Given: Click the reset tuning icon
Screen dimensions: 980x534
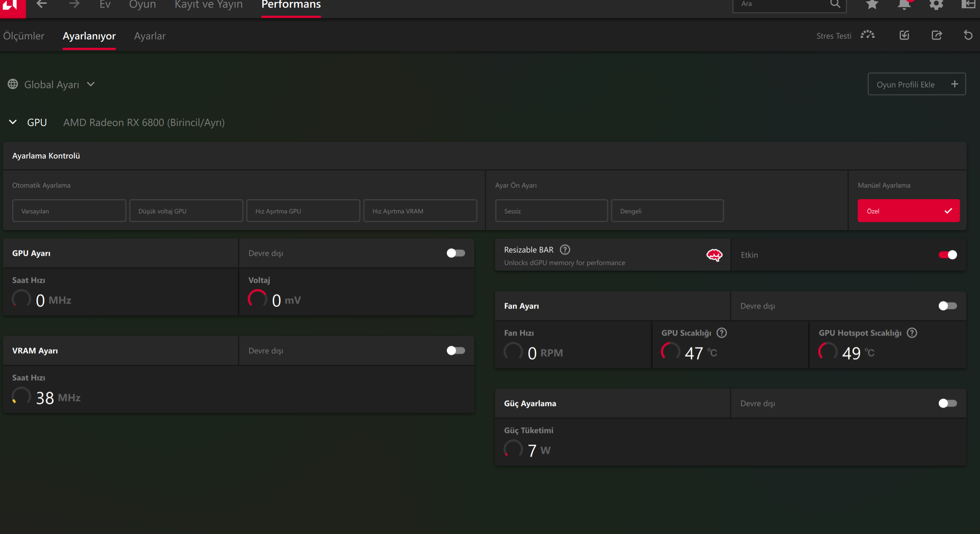Looking at the screenshot, I should point(968,35).
